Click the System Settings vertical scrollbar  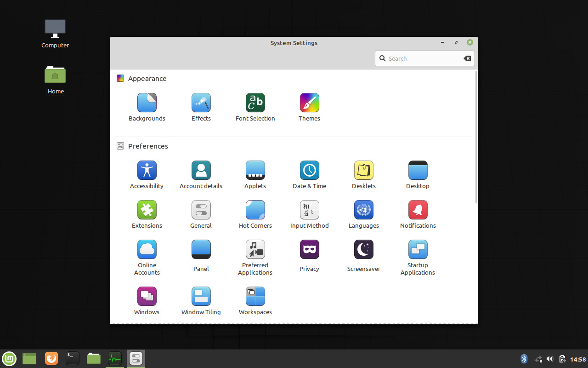[476, 137]
